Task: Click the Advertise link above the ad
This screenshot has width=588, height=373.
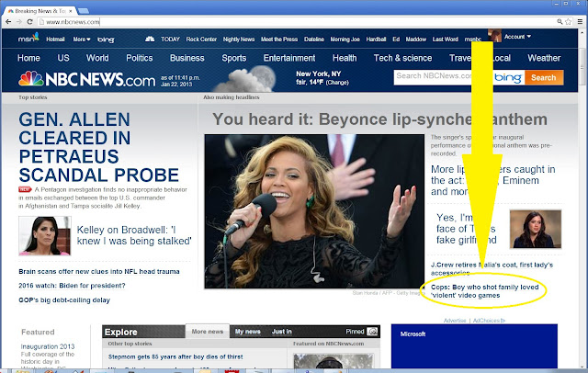Action: [x=455, y=321]
